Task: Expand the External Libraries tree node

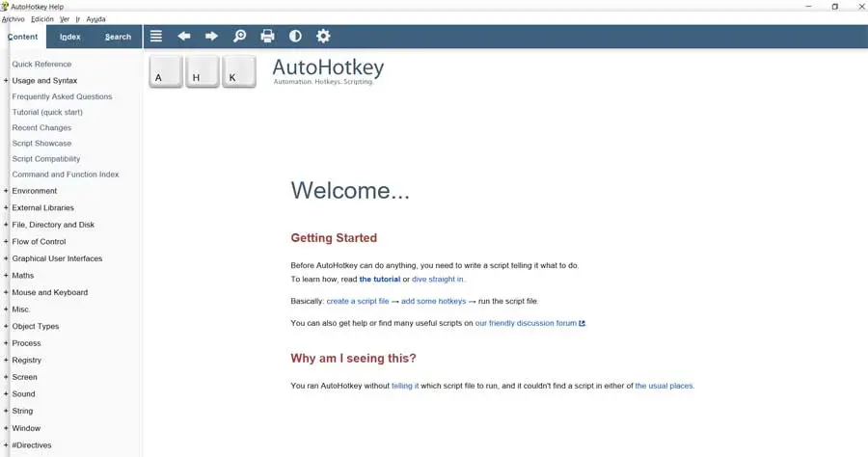Action: point(6,207)
